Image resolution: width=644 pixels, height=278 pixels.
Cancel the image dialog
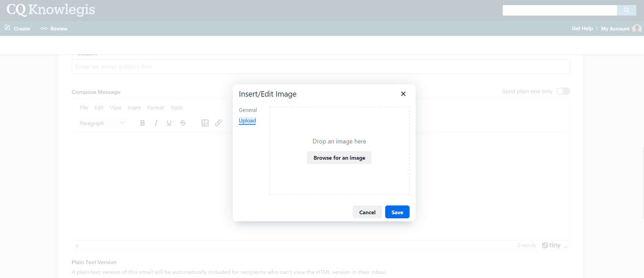tap(367, 212)
